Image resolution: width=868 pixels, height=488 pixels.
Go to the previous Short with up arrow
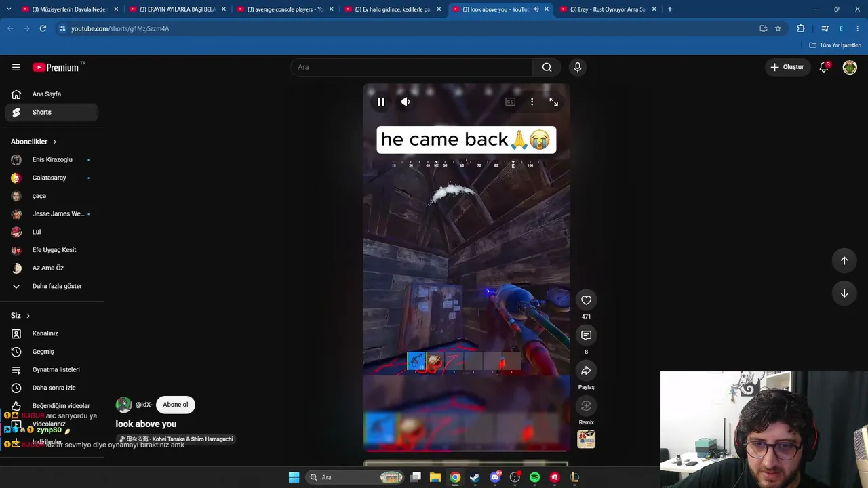pos(844,261)
